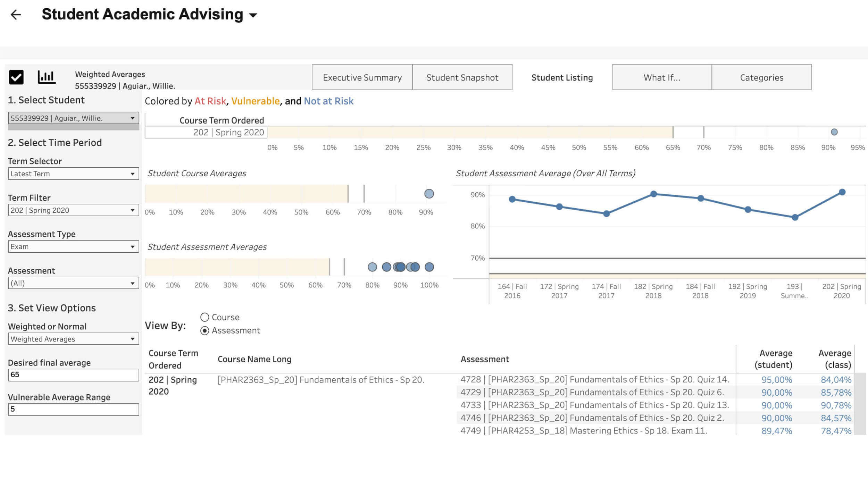This screenshot has height=488, width=868.
Task: Click the 174 | Fall 2017 line point
Action: point(607,213)
